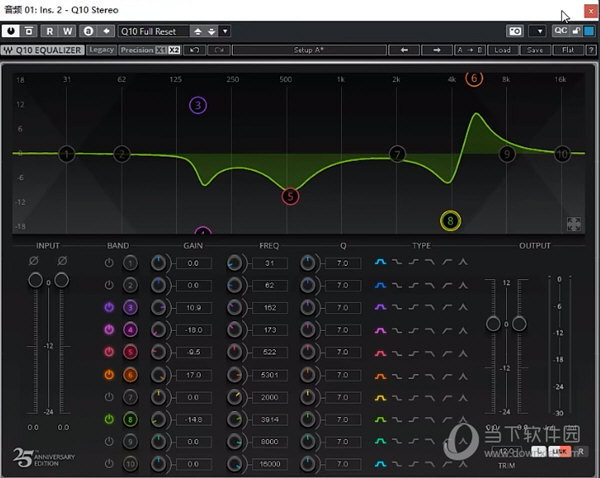Click the camera snapshot icon
The width and height of the screenshot is (600, 478).
515,31
